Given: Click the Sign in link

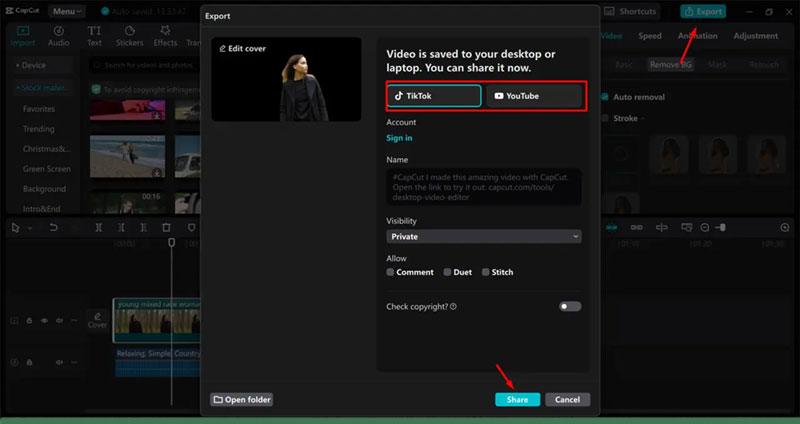Looking at the screenshot, I should [x=399, y=138].
